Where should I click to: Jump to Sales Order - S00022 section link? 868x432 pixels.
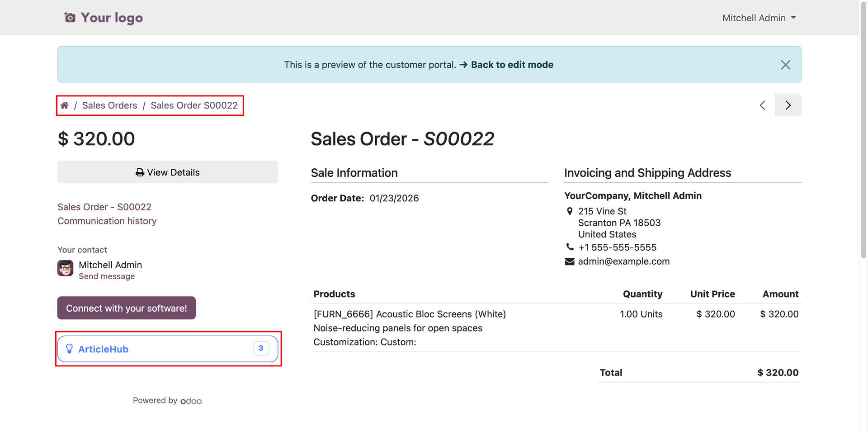(104, 207)
